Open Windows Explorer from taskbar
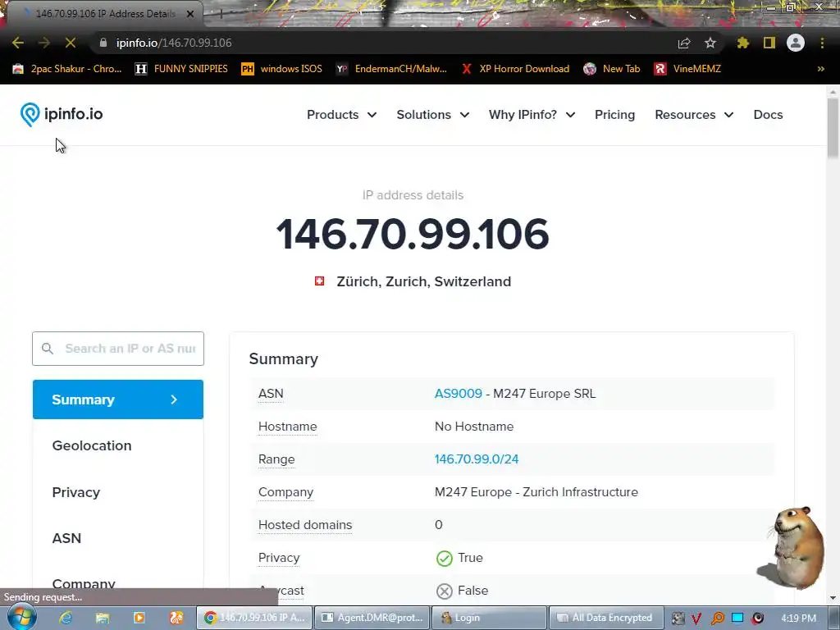 pos(103,618)
